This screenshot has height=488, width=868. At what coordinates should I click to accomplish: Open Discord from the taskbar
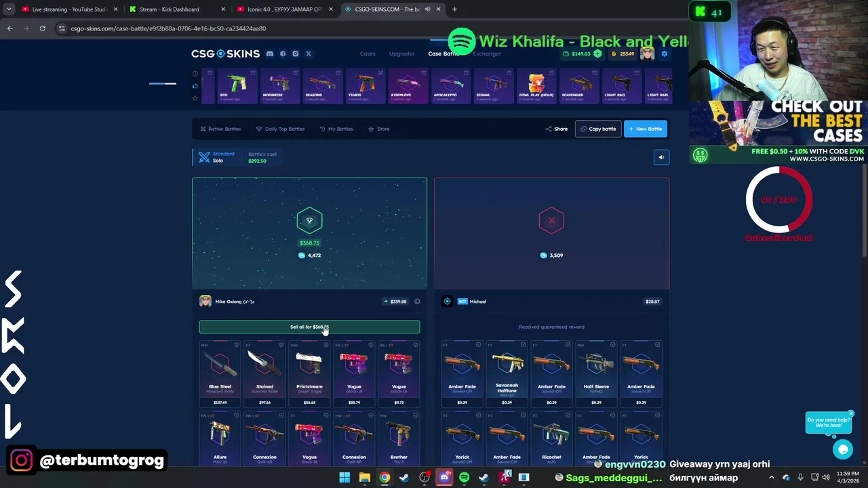tap(444, 478)
